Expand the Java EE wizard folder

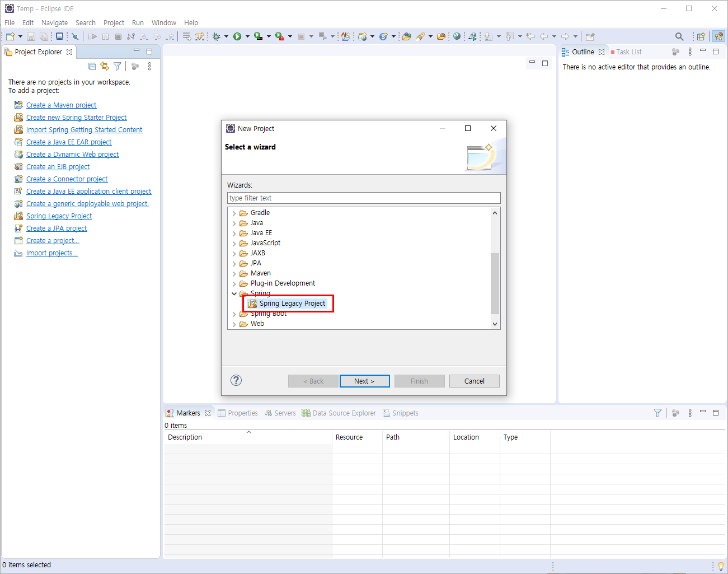point(234,233)
